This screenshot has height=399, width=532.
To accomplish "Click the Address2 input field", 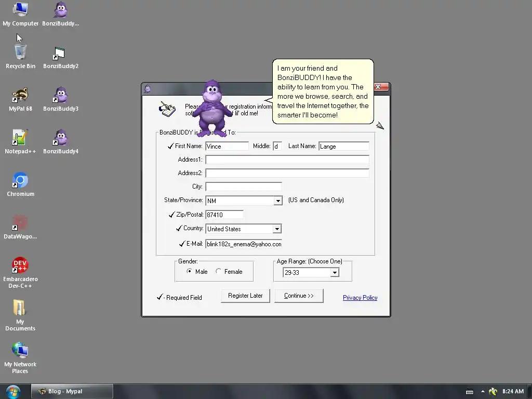I will [287, 174].
